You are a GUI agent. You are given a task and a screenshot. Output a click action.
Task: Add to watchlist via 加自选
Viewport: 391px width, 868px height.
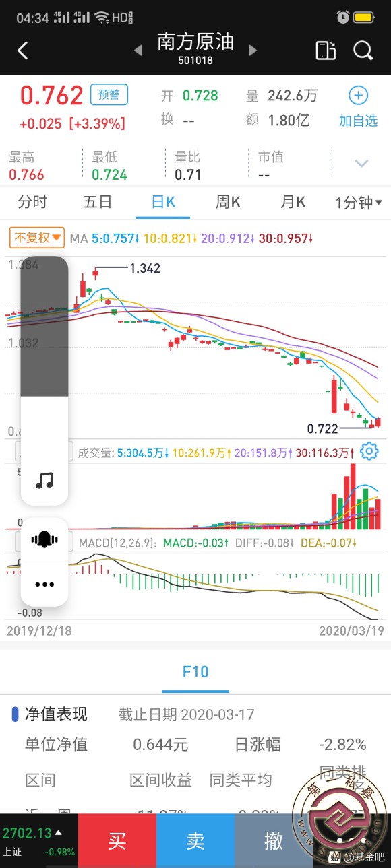(x=358, y=121)
